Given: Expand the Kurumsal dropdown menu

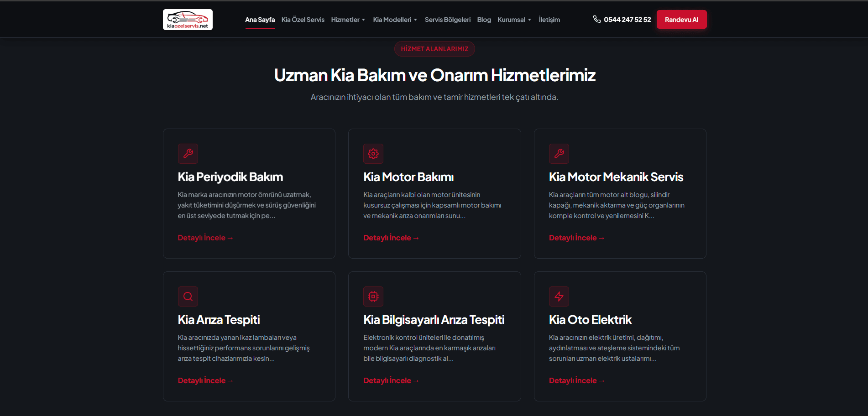Looking at the screenshot, I should tap(514, 20).
